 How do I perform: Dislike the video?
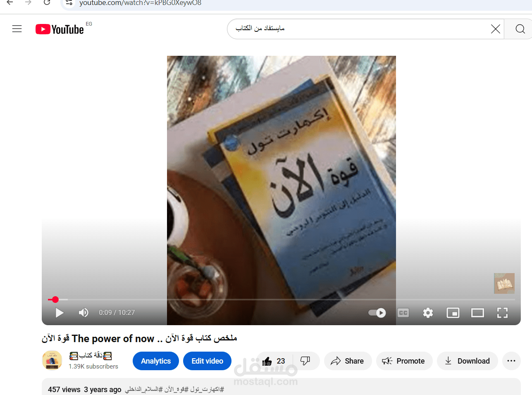(306, 361)
